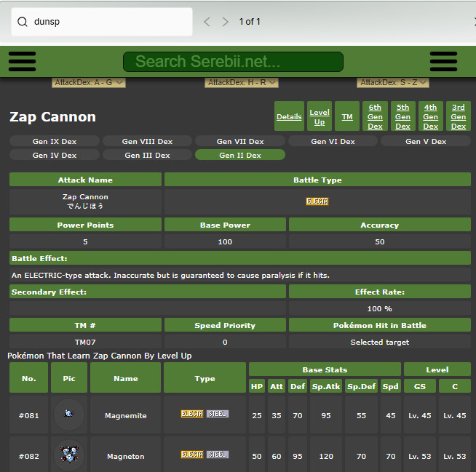476x472 pixels.
Task: Click the Japanese name でんじほう
Action: [85, 206]
